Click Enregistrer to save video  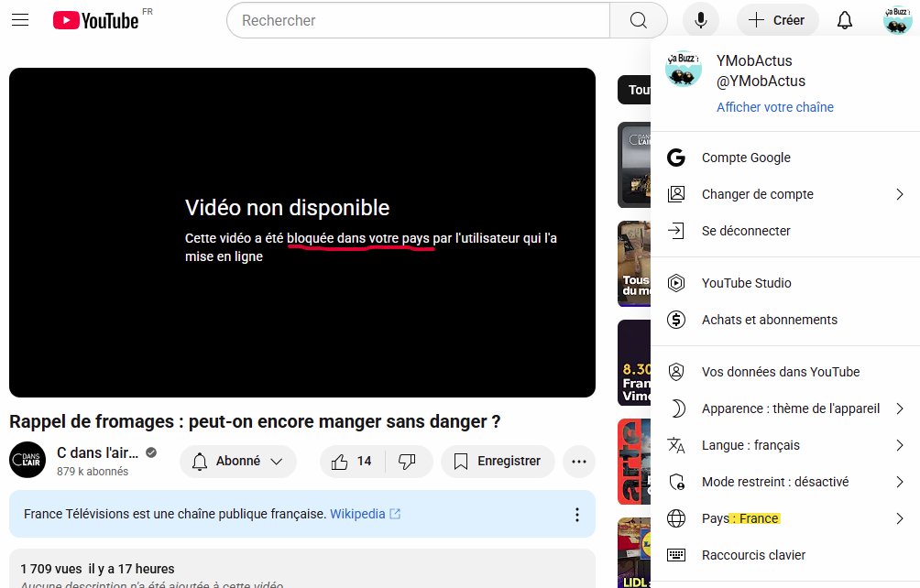click(498, 462)
